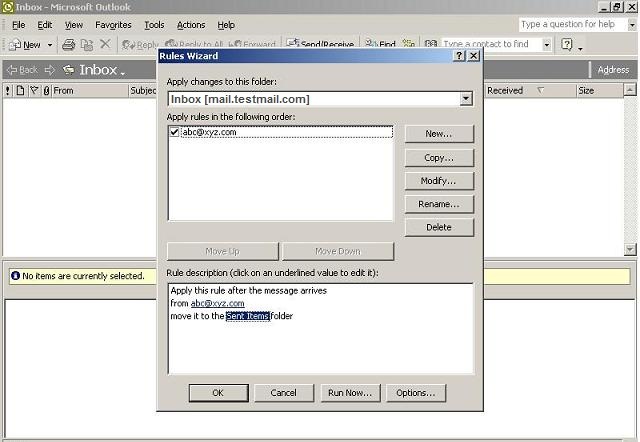Click OK in Rules Wizard
The width and height of the screenshot is (640, 442).
tap(218, 393)
